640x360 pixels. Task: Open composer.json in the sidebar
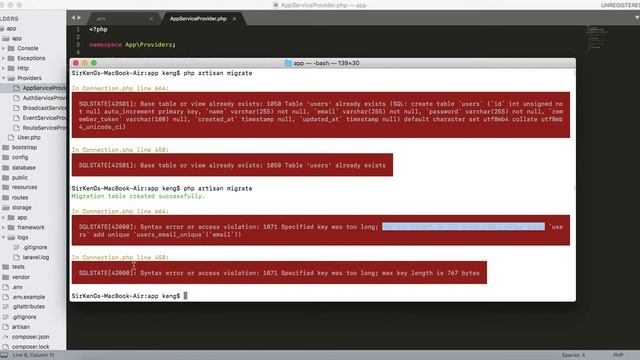30,337
